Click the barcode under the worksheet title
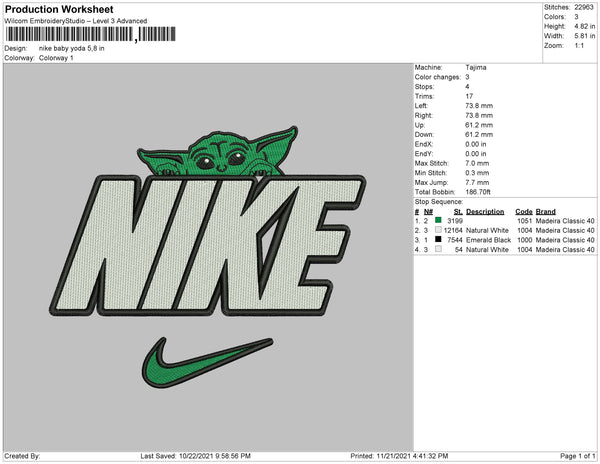The height and width of the screenshot is (464, 600). click(91, 34)
